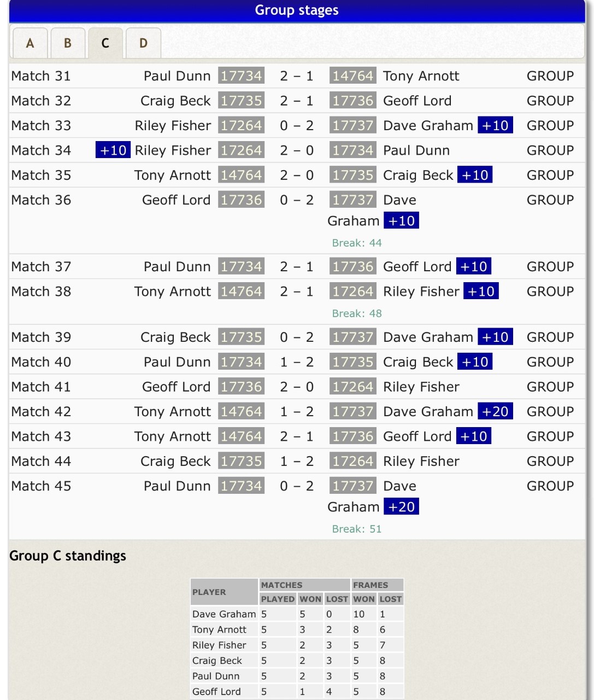The width and height of the screenshot is (594, 700).
Task: Click the +20 handicap badge in Match 42
Action: tap(495, 412)
